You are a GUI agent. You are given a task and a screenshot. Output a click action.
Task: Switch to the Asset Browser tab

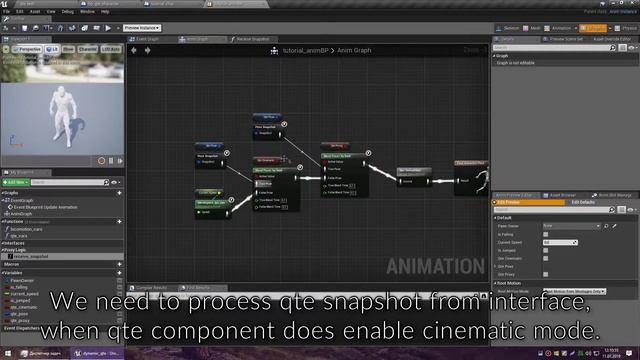click(564, 195)
